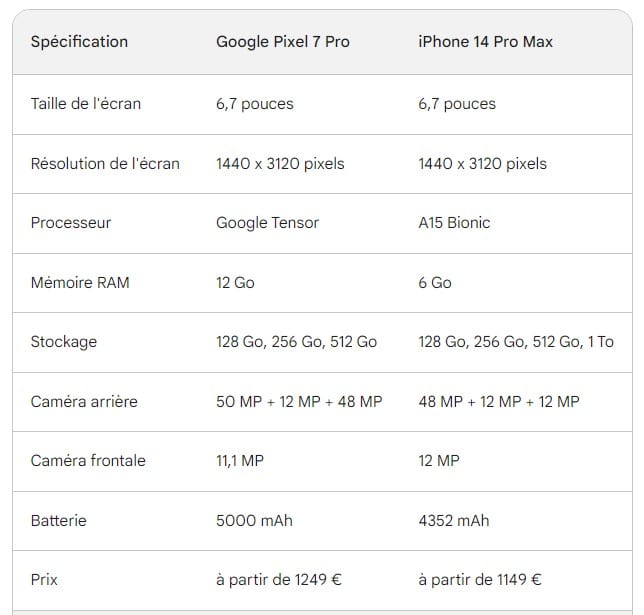Click the Caméra arrière row label
This screenshot has height=615, width=644.
[x=84, y=402]
